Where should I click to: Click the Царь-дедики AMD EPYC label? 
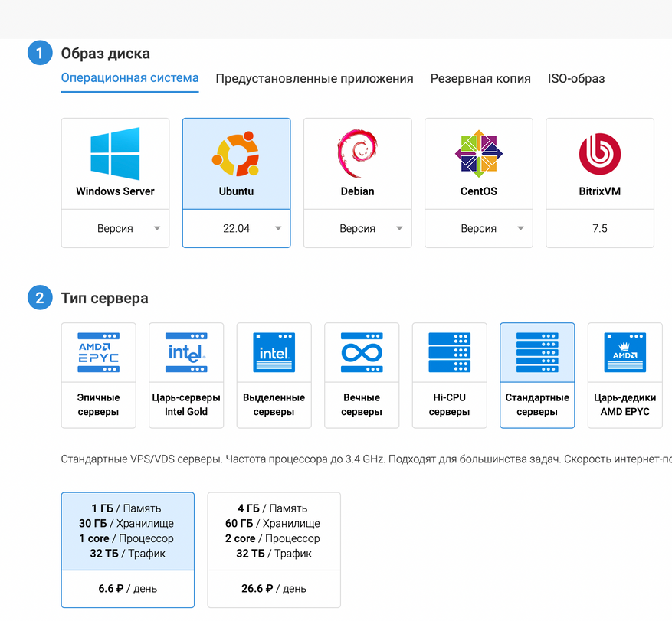tap(624, 405)
